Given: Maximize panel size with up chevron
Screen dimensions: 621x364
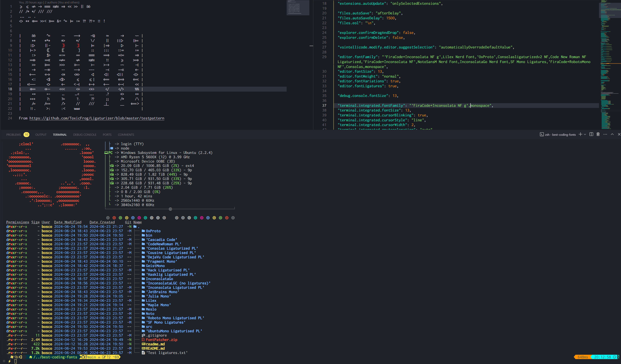Looking at the screenshot, I should pos(612,134).
